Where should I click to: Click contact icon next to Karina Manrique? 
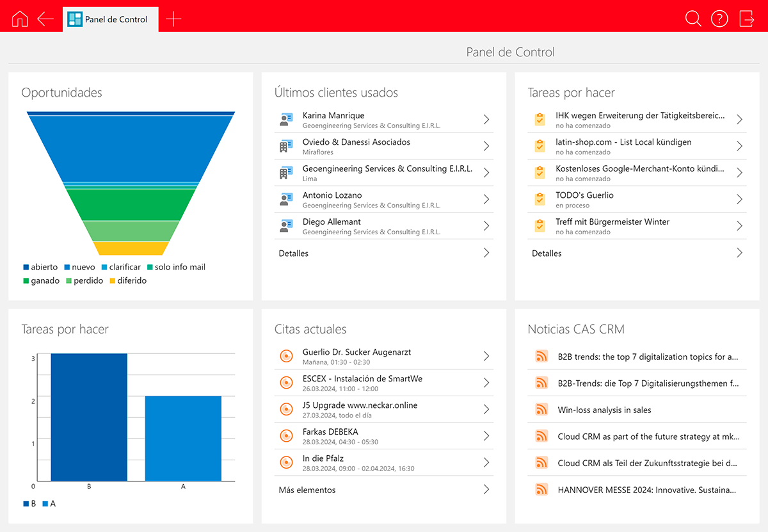[286, 120]
